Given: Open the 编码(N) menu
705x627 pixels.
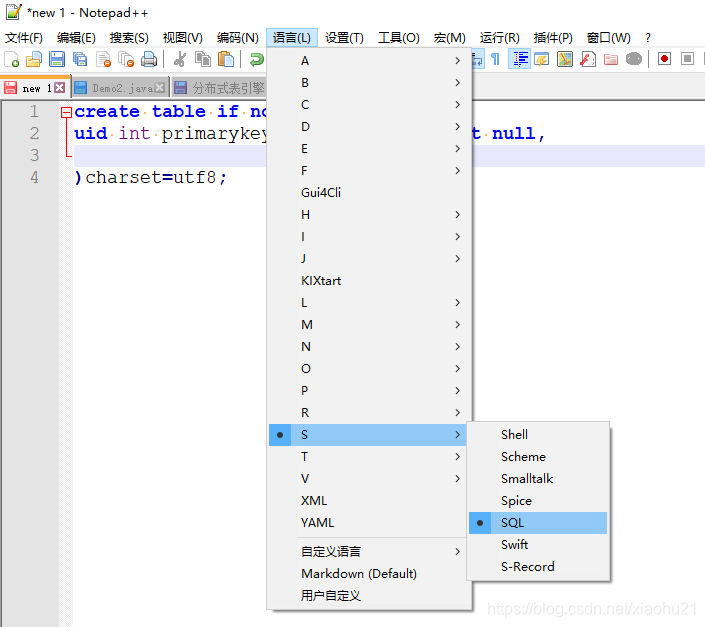Looking at the screenshot, I should (237, 38).
